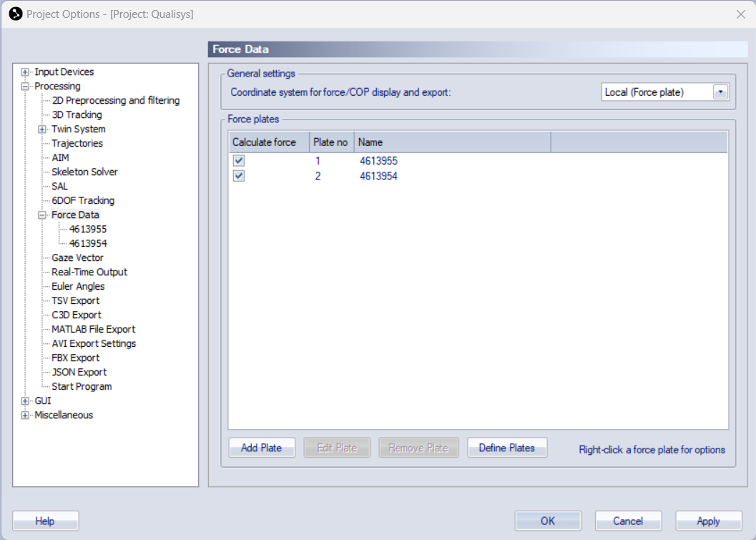Open the coordinate system dropdown
The width and height of the screenshot is (756, 540).
pyautogui.click(x=720, y=92)
